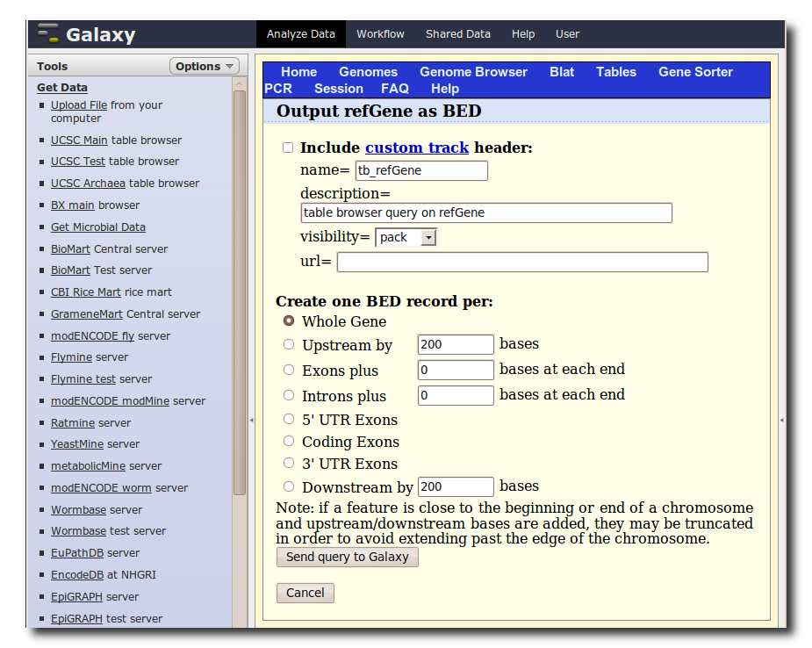Screen dimensions: 812x648
Task: Select the Coding Exons radio button
Action: click(x=289, y=441)
